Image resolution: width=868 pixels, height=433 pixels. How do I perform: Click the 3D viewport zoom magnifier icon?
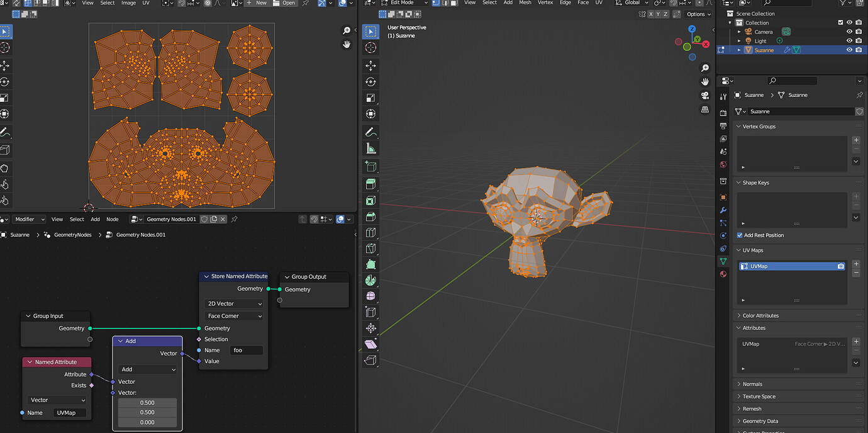tap(705, 68)
